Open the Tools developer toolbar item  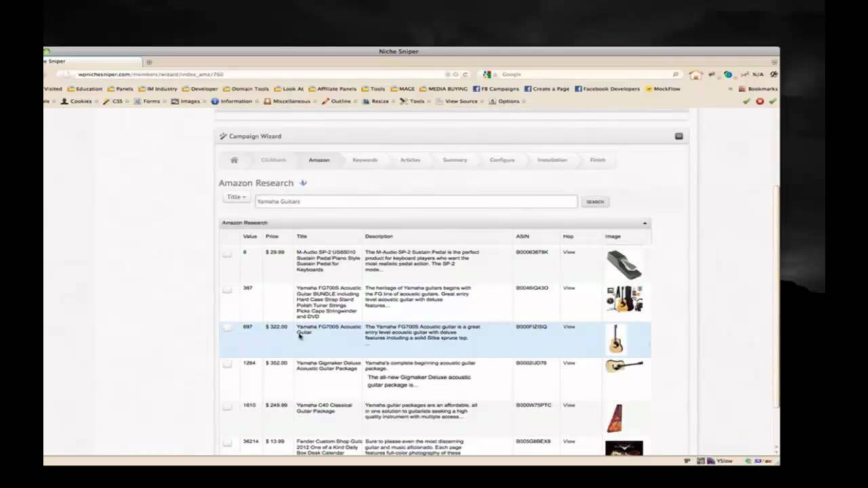(x=412, y=102)
